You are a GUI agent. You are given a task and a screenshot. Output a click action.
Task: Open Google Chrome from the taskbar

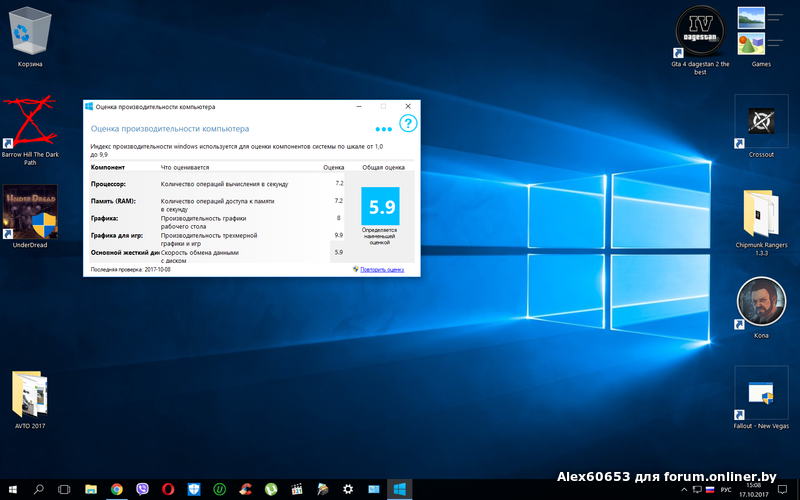117,489
